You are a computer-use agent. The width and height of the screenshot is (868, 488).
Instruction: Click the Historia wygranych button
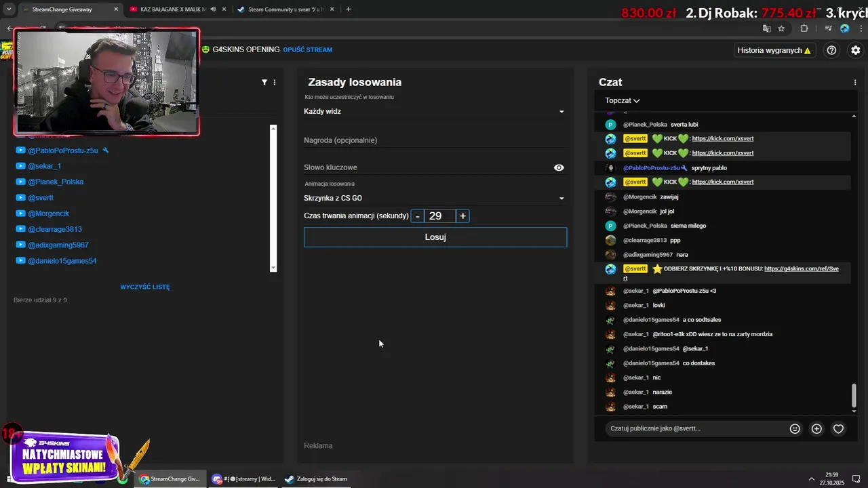[774, 50]
